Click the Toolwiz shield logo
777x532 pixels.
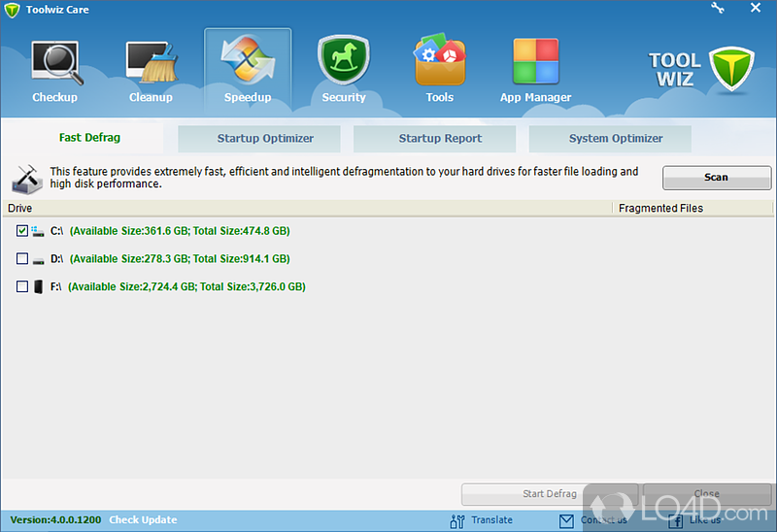[731, 69]
